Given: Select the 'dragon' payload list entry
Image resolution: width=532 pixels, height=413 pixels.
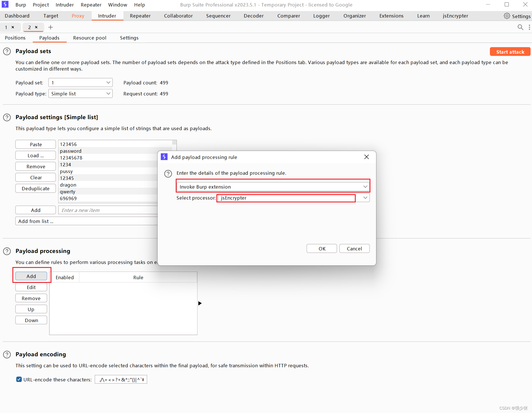Looking at the screenshot, I should 108,185.
